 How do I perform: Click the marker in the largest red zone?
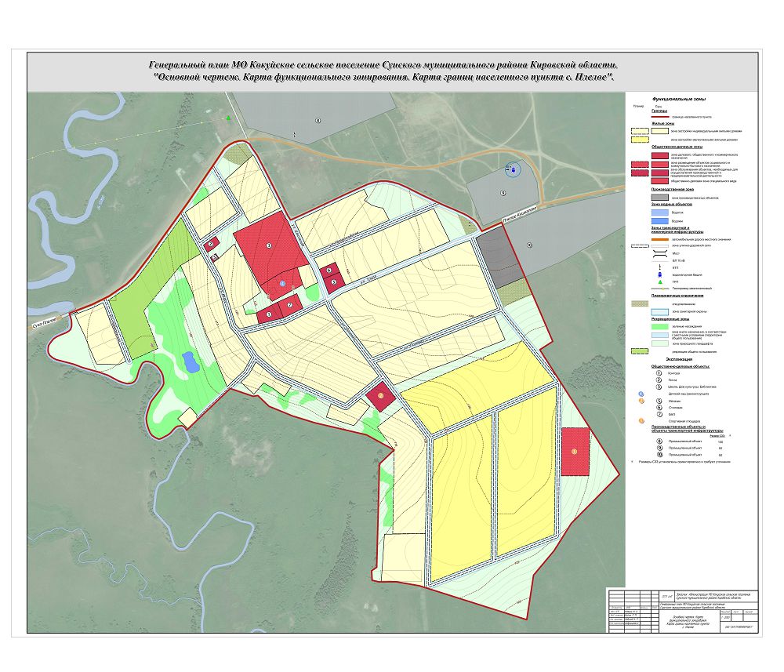click(269, 245)
